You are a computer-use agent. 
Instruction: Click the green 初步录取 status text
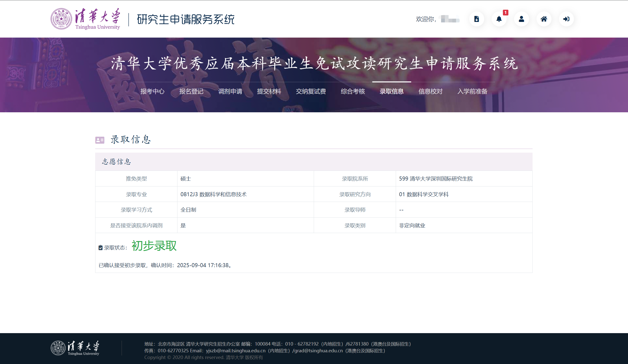coord(154,246)
